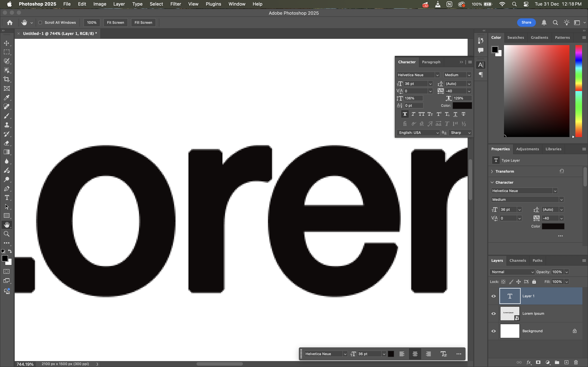Select the Crop tool
Screen dimensions: 588x367
[x=7, y=79]
